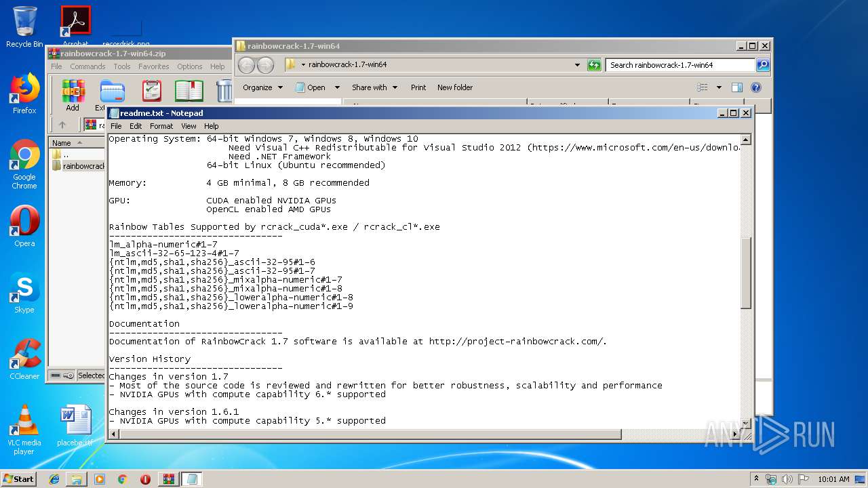868x488 pixels.
Task: Click the WinRAR up one level arrow
Action: tap(62, 125)
